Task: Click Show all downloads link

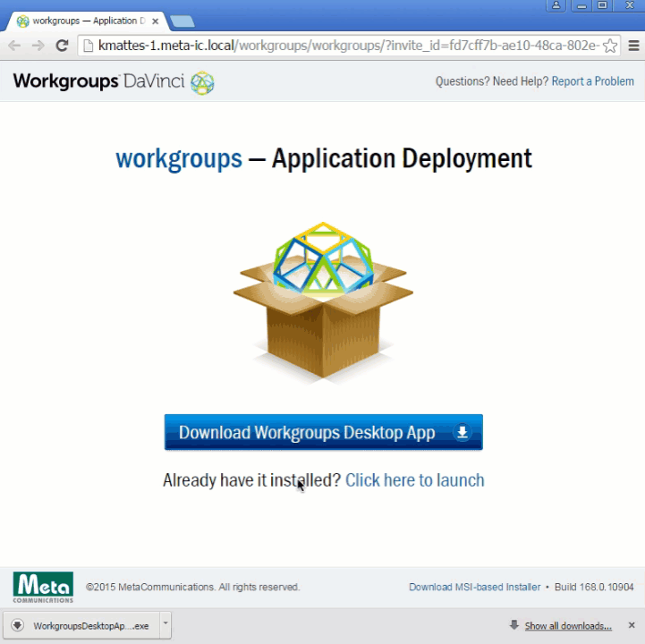Action: click(x=568, y=626)
